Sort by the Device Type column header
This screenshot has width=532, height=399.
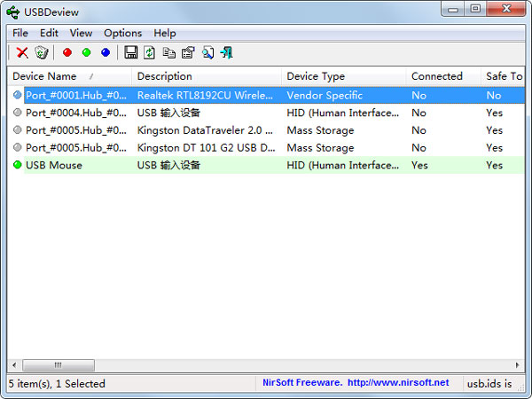(x=344, y=76)
